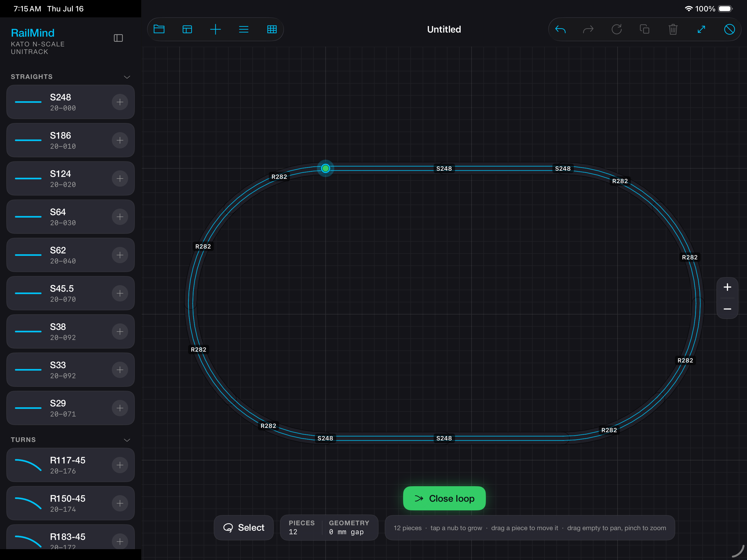Viewport: 747px width, 560px height.
Task: Add an S29 straight piece
Action: point(120,408)
